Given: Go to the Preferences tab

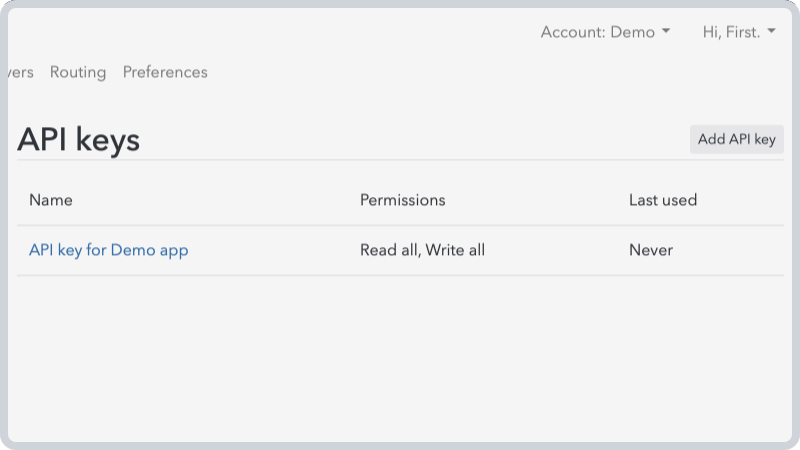Looking at the screenshot, I should pyautogui.click(x=165, y=72).
